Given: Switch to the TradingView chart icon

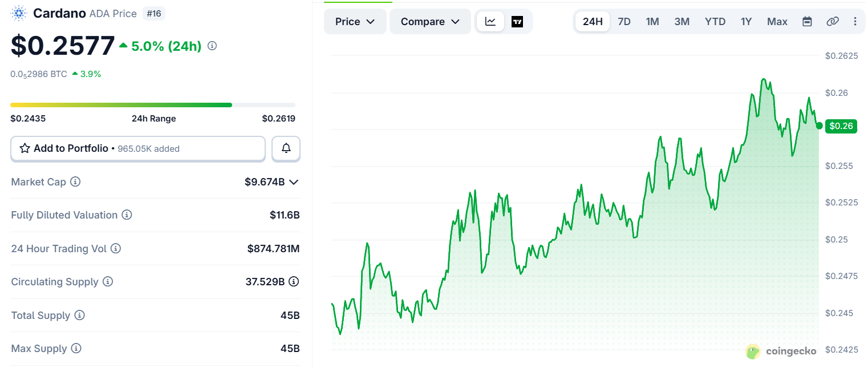Looking at the screenshot, I should pos(517,22).
